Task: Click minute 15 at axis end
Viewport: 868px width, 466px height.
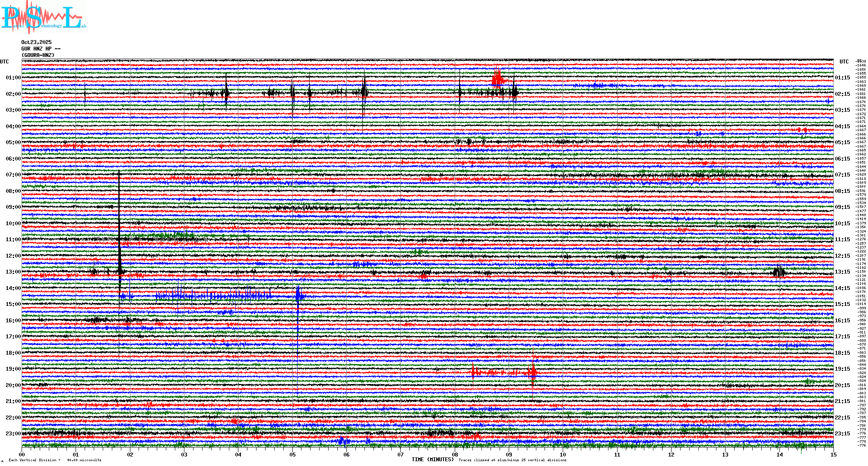Action: coord(833,454)
